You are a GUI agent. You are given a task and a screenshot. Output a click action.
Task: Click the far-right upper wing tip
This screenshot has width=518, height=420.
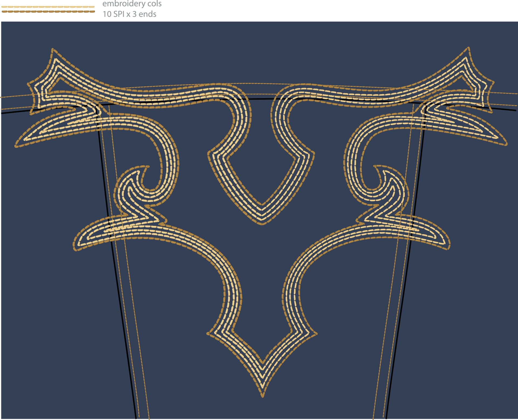pyautogui.click(x=506, y=144)
